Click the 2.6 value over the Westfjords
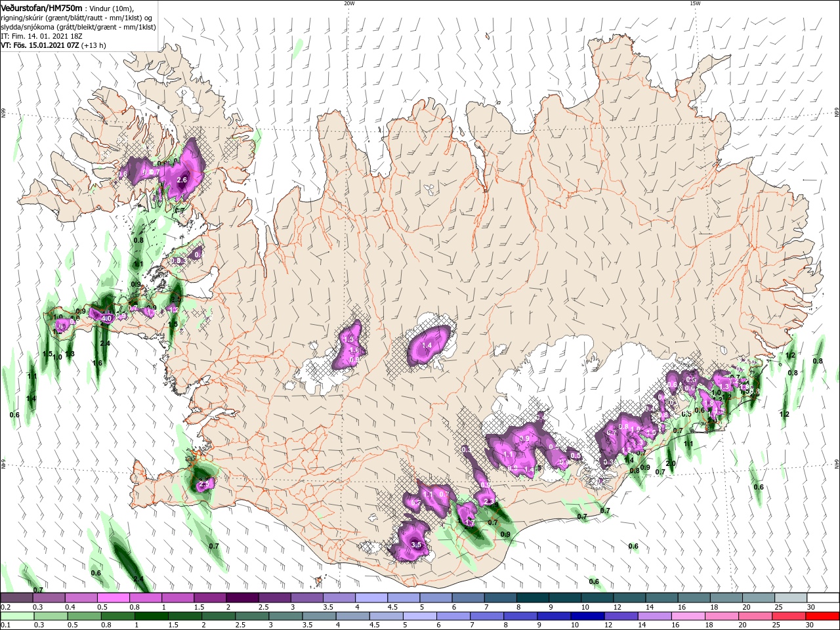 click(182, 180)
